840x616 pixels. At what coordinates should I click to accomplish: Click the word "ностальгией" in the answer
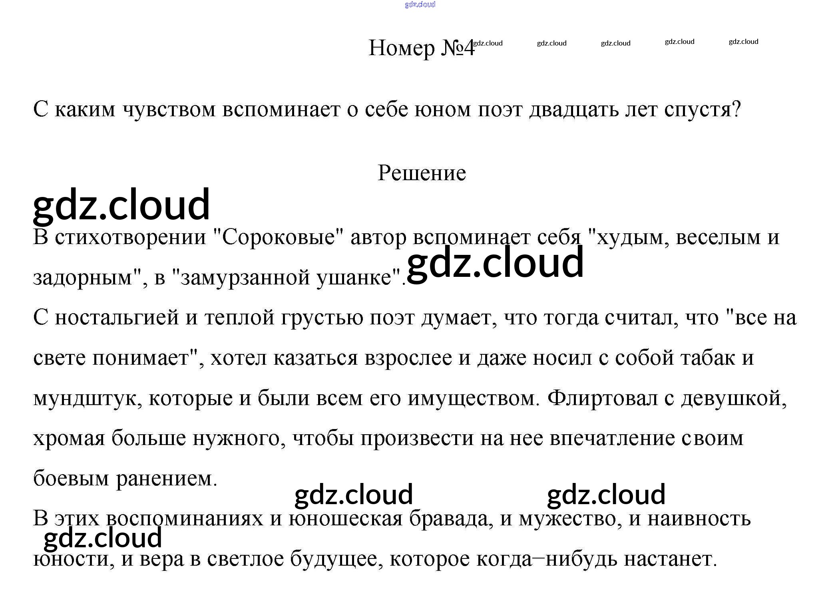click(117, 318)
